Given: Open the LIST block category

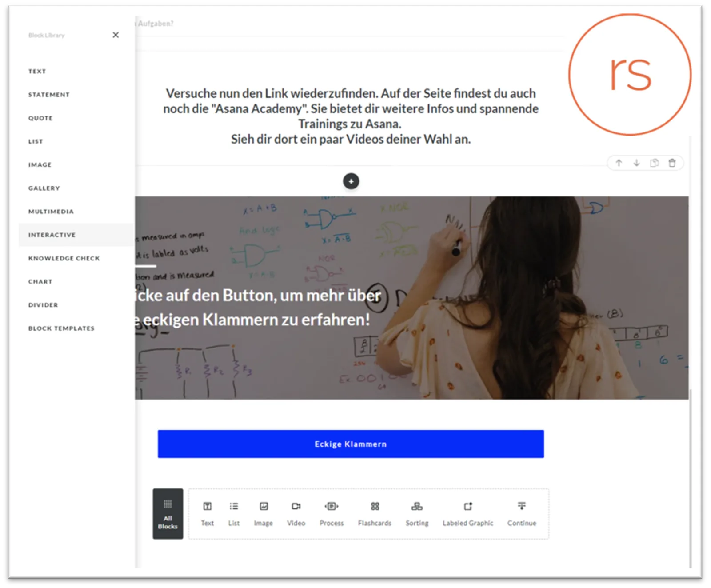Looking at the screenshot, I should click(x=36, y=141).
